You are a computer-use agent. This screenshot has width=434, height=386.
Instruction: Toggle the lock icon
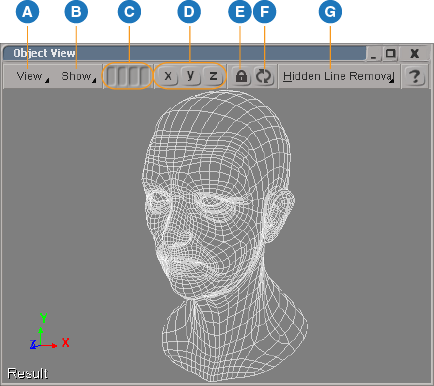point(241,76)
